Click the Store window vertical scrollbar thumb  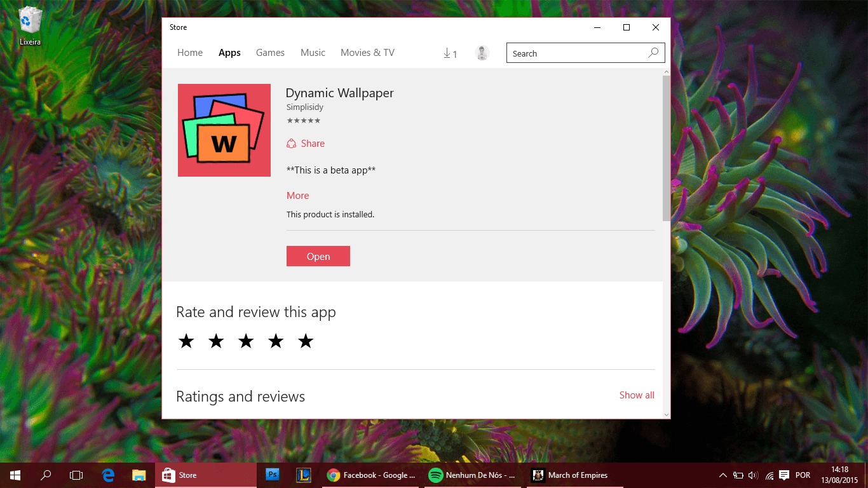[x=666, y=148]
